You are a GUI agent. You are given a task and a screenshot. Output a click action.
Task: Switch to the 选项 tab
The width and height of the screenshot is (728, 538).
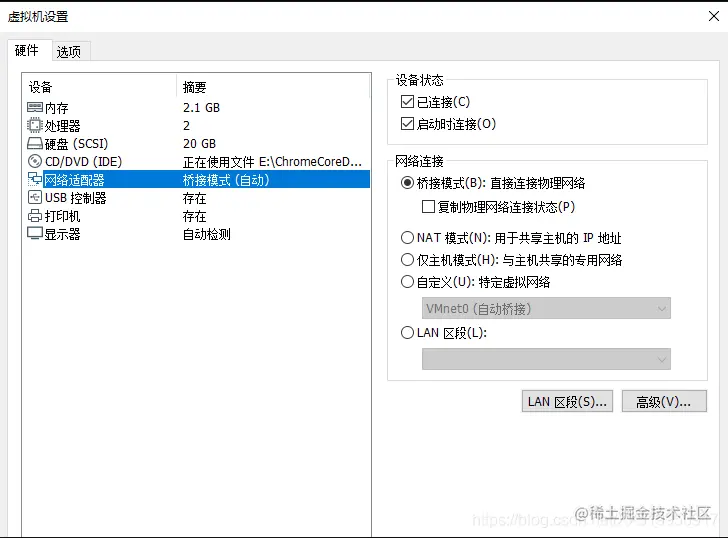pos(69,52)
